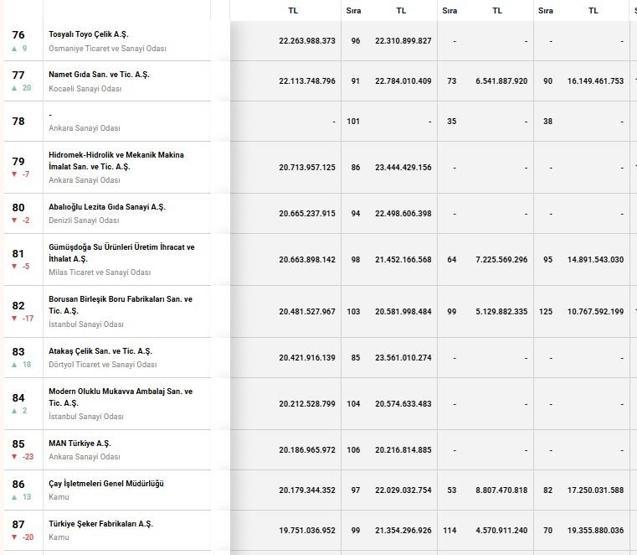The height and width of the screenshot is (555, 637).
Task: Click Kamu label under Çay İşletmeleri
Action: 58,497
